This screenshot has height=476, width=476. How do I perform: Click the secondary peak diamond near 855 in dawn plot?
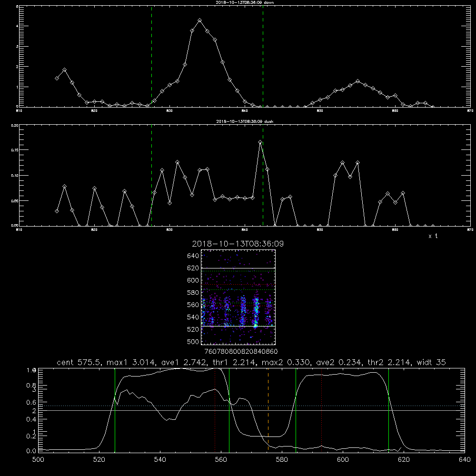point(358,81)
